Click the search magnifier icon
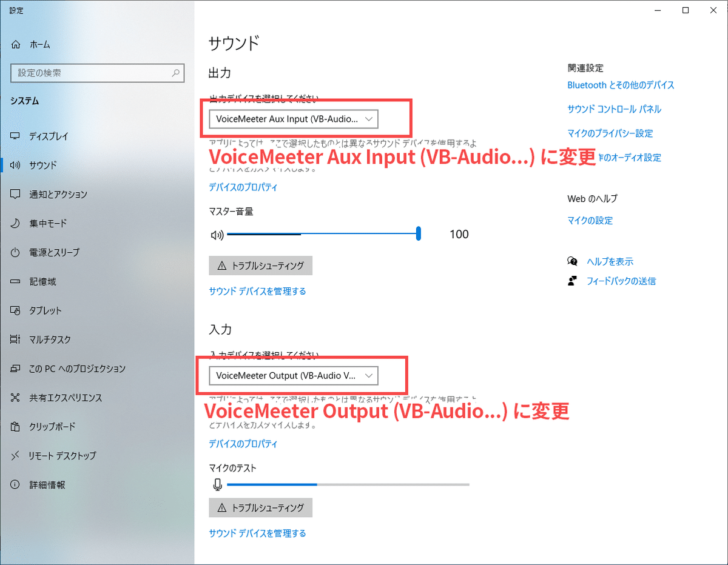This screenshot has height=565, width=728. click(176, 73)
